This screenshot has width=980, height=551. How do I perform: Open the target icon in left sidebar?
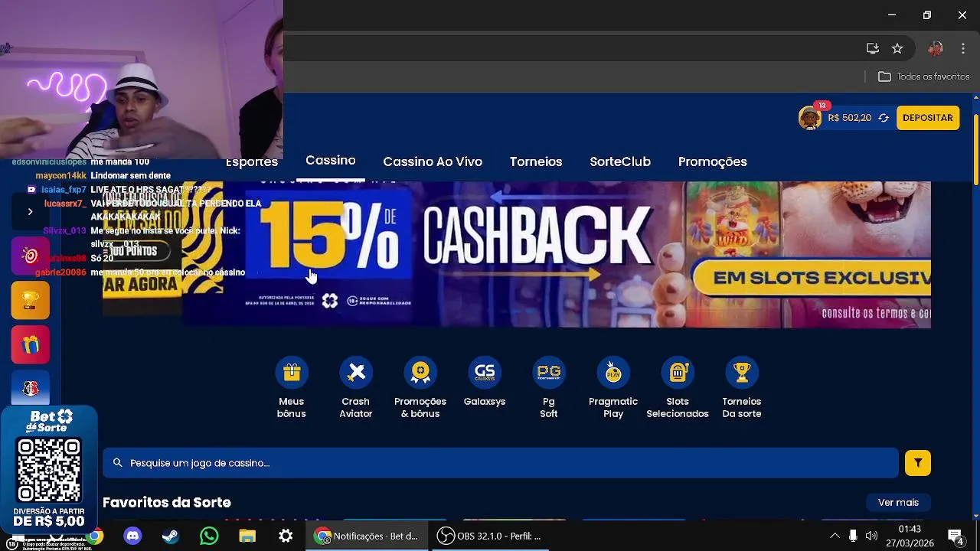[31, 256]
